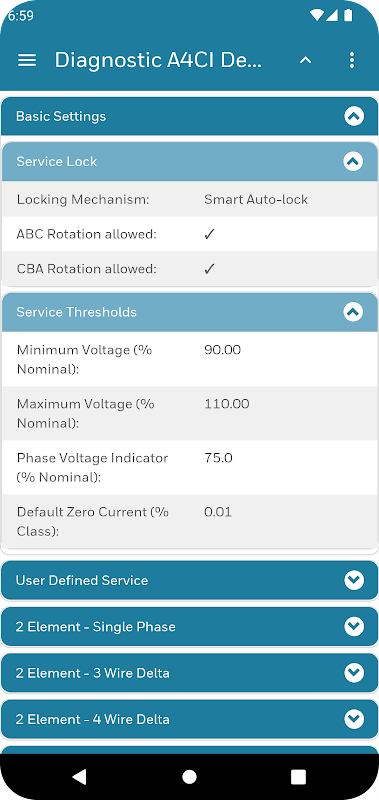The width and height of the screenshot is (379, 800).
Task: Select the Service Lock header label
Action: coord(57,162)
